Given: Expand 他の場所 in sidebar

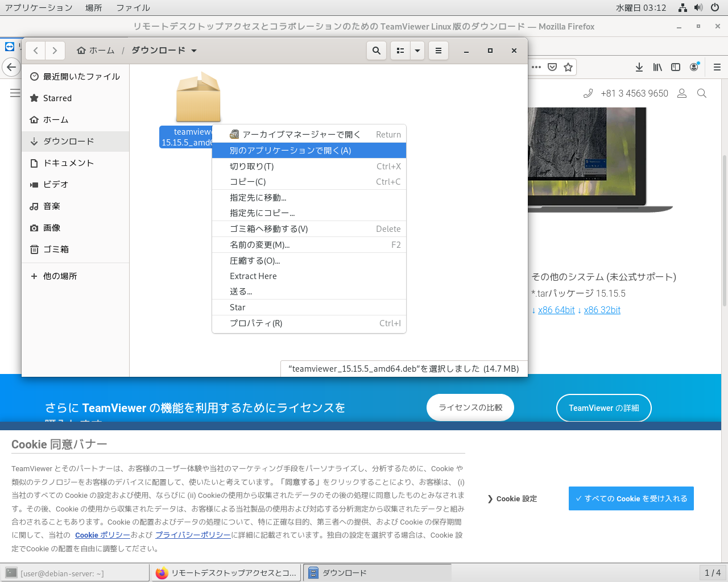Looking at the screenshot, I should click(x=60, y=276).
